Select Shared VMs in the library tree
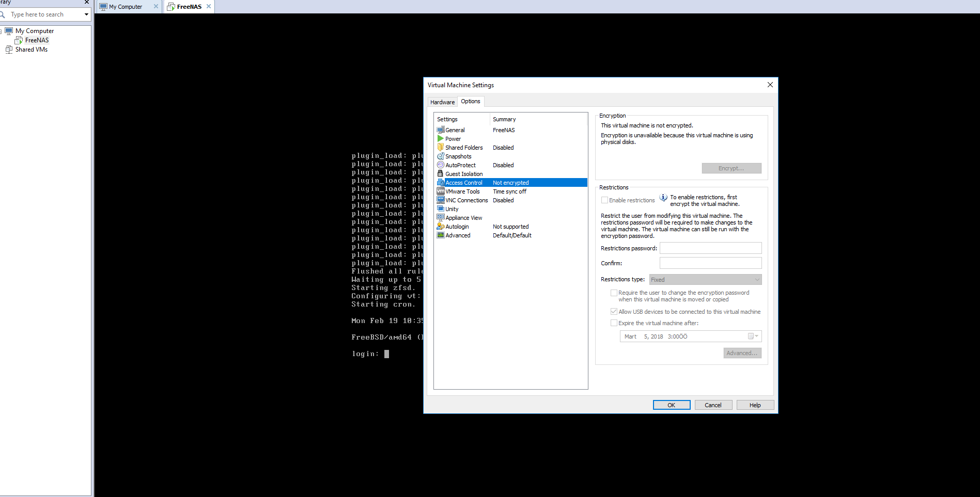The image size is (980, 497). (x=32, y=50)
